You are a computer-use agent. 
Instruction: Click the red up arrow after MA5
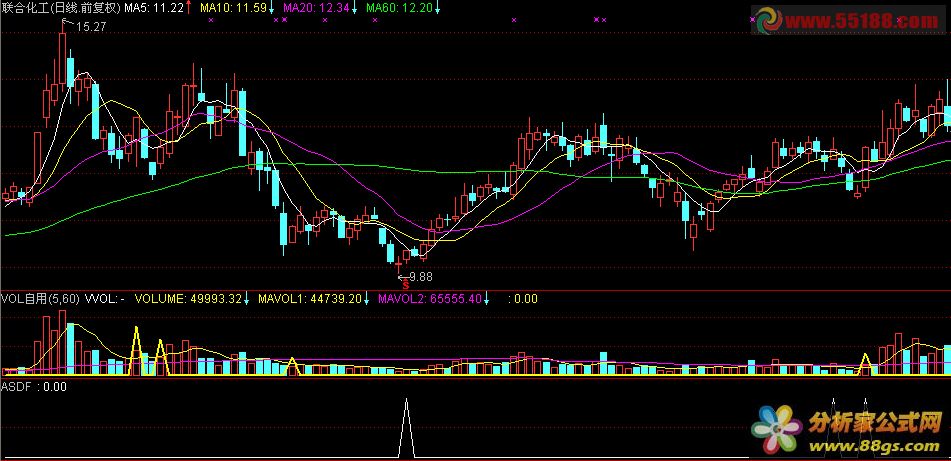189,7
